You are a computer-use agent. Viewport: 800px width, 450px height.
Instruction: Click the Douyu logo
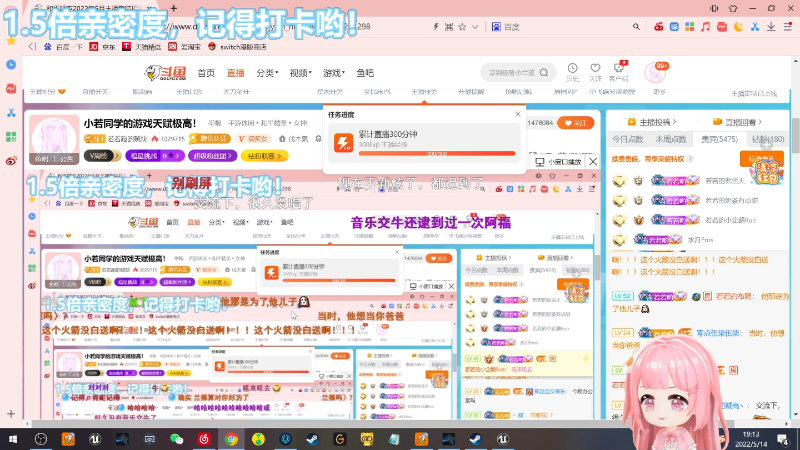point(166,73)
